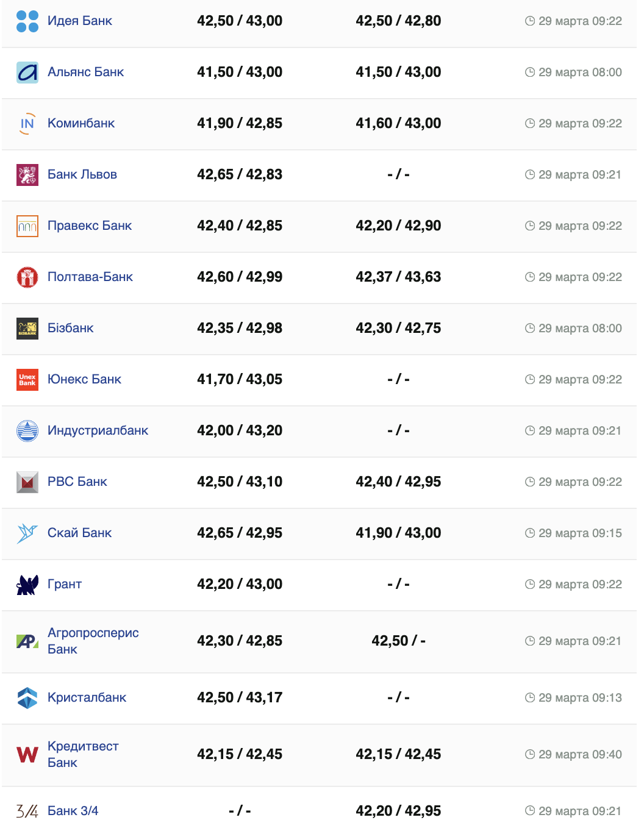Click the clock icon in Идея Банк row

point(530,21)
